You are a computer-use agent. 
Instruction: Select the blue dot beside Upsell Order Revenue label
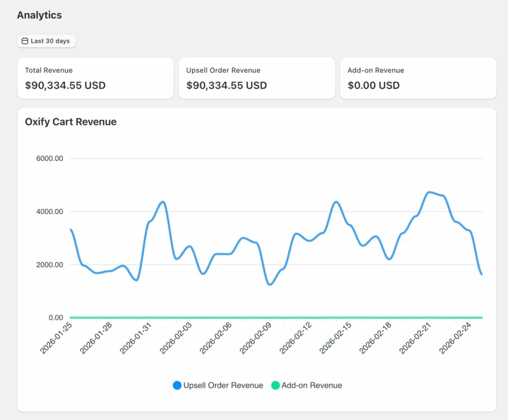click(177, 385)
